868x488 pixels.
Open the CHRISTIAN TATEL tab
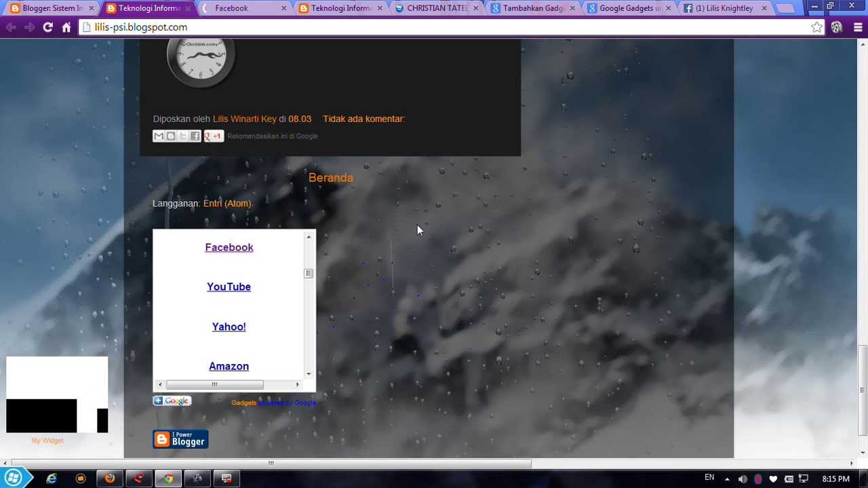[x=437, y=8]
